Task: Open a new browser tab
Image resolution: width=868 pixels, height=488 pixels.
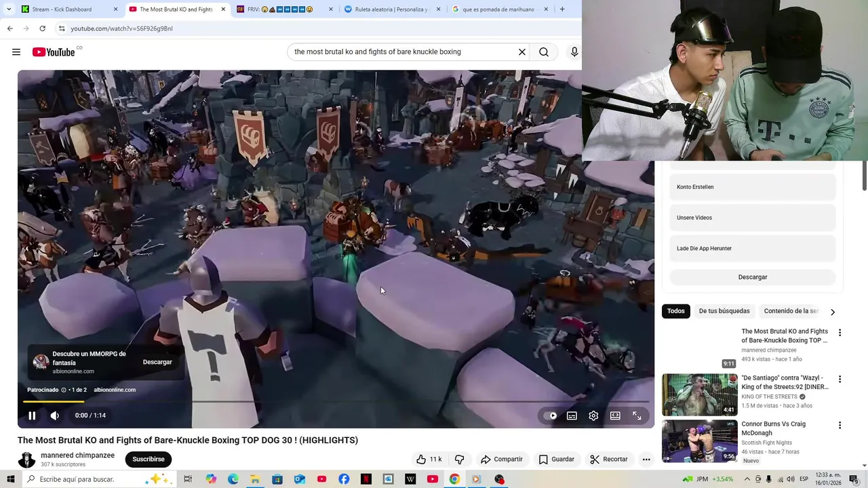Action: pyautogui.click(x=562, y=9)
